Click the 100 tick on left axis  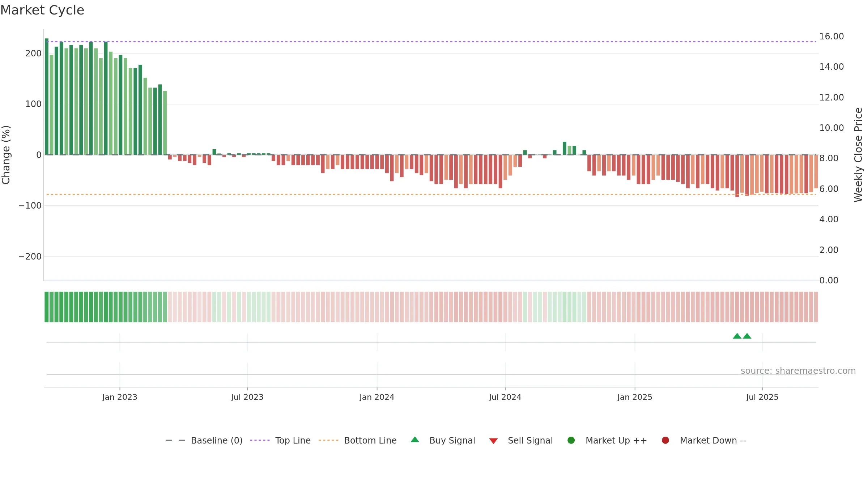coord(33,104)
